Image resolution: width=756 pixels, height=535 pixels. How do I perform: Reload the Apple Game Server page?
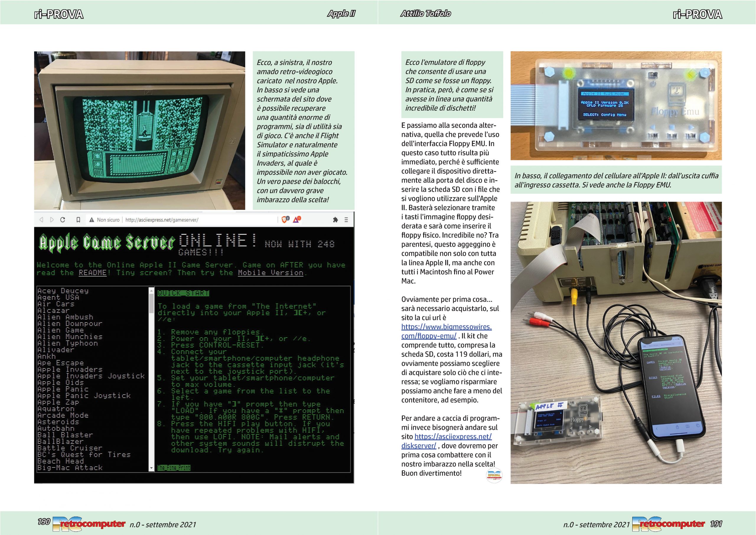click(x=63, y=220)
